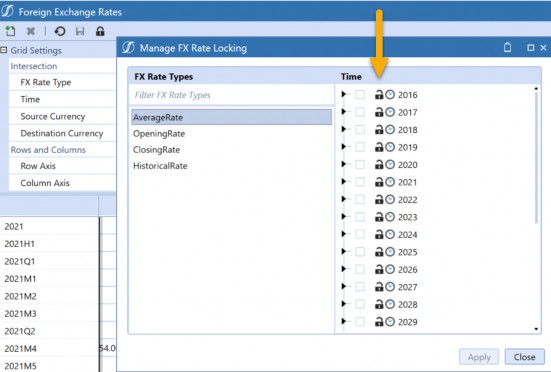Check the 2019 time checkbox
The image size is (551, 372).
point(360,147)
